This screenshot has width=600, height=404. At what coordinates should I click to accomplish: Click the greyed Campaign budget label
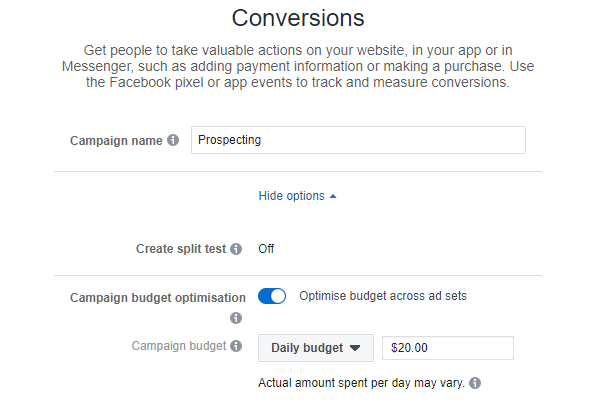pos(179,346)
